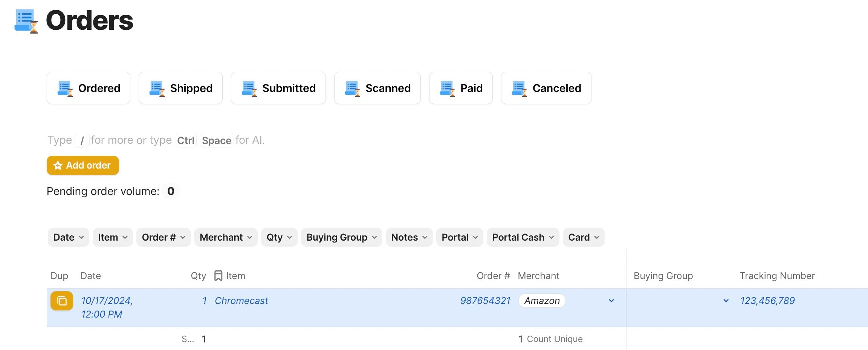Click the Order # column header in the table
The width and height of the screenshot is (868, 350).
(x=493, y=276)
